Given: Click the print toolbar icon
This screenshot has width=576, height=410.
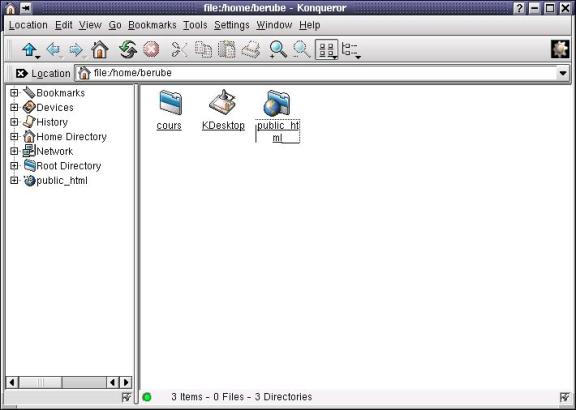Looking at the screenshot, I should [x=251, y=50].
